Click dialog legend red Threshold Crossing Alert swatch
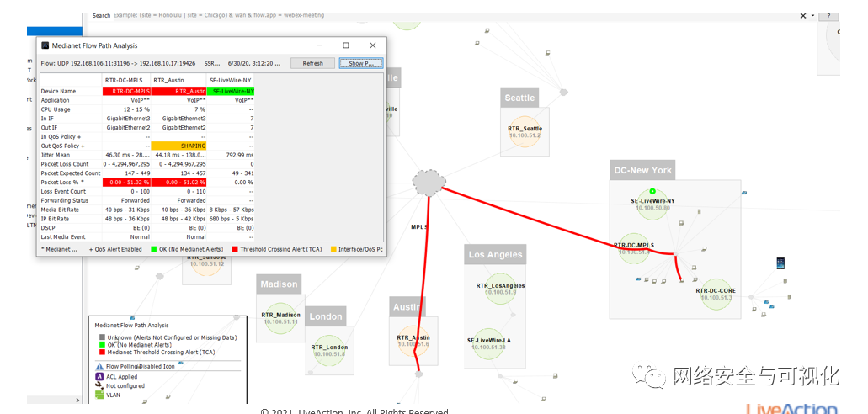 (234, 249)
